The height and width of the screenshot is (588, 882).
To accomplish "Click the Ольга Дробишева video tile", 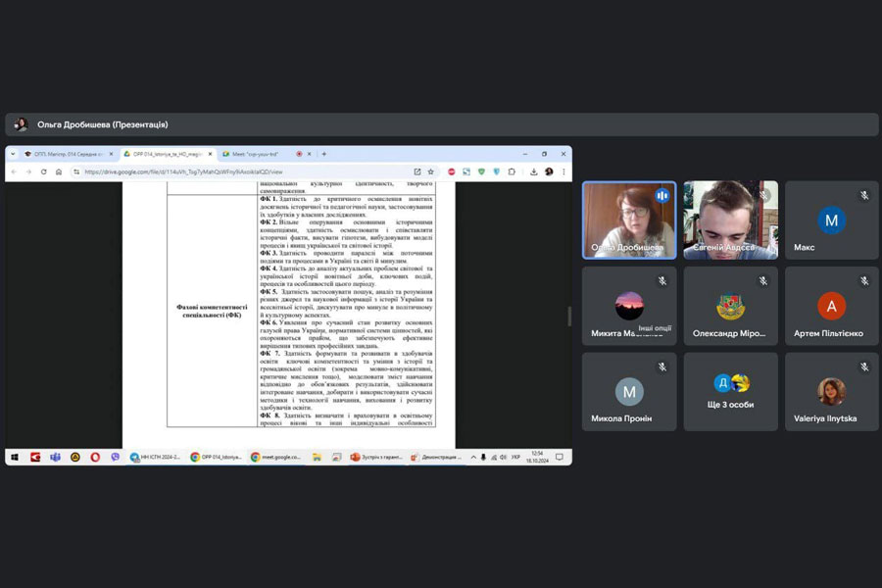I will point(629,220).
